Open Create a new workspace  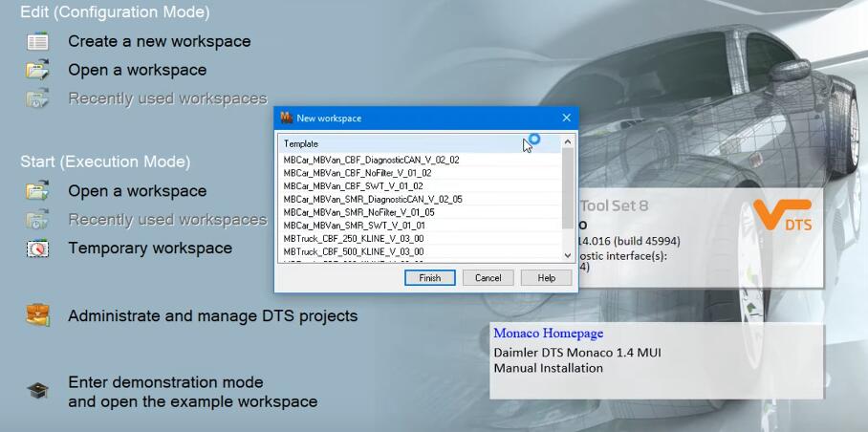tap(160, 41)
